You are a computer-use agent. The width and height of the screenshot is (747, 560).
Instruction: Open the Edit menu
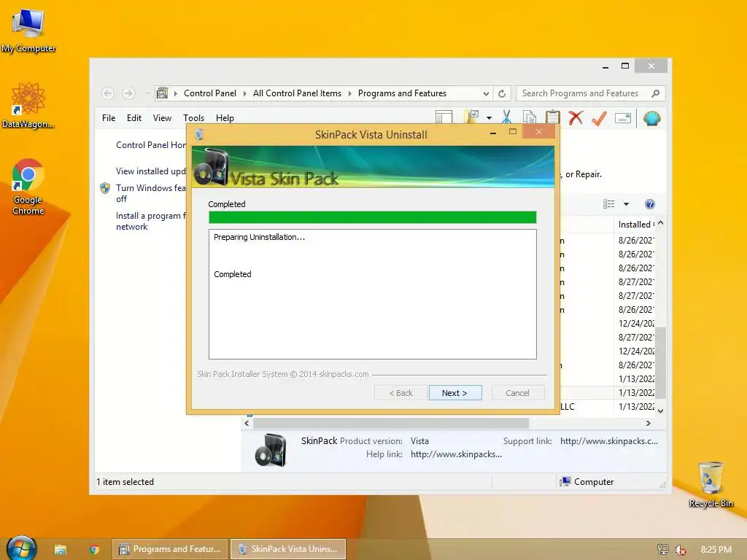(x=134, y=117)
